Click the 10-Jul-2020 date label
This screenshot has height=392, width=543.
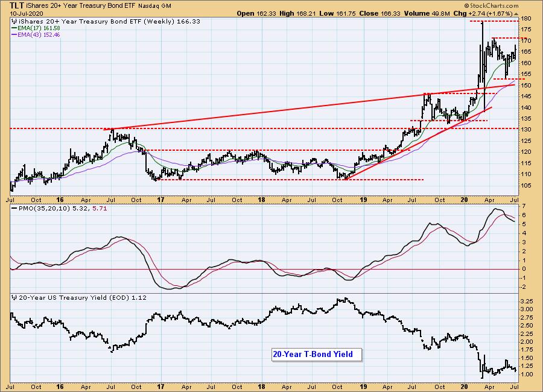pos(27,13)
